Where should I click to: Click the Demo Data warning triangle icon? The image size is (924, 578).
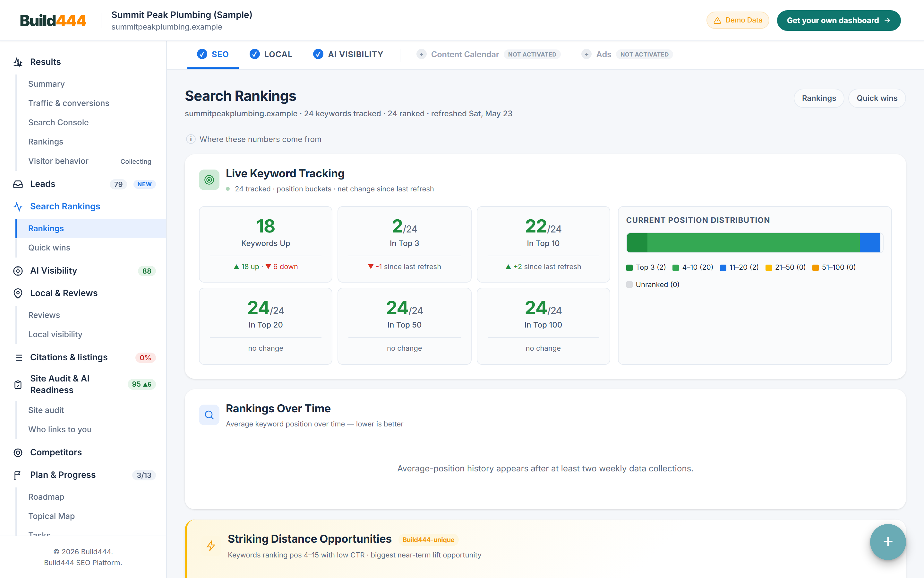[x=717, y=21]
